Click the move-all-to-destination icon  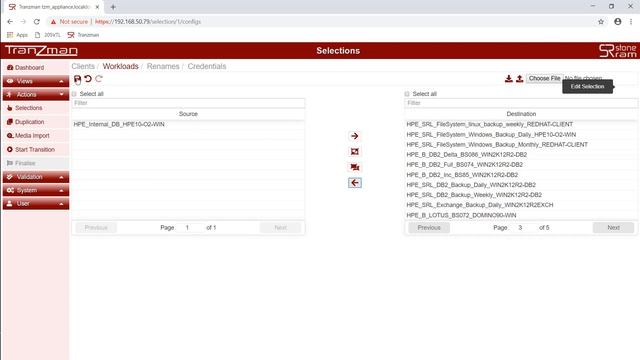pyautogui.click(x=355, y=151)
